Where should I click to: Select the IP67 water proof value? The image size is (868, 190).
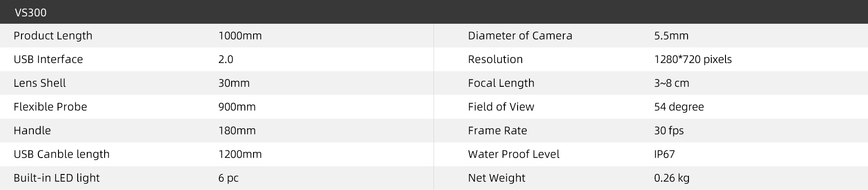coord(664,154)
